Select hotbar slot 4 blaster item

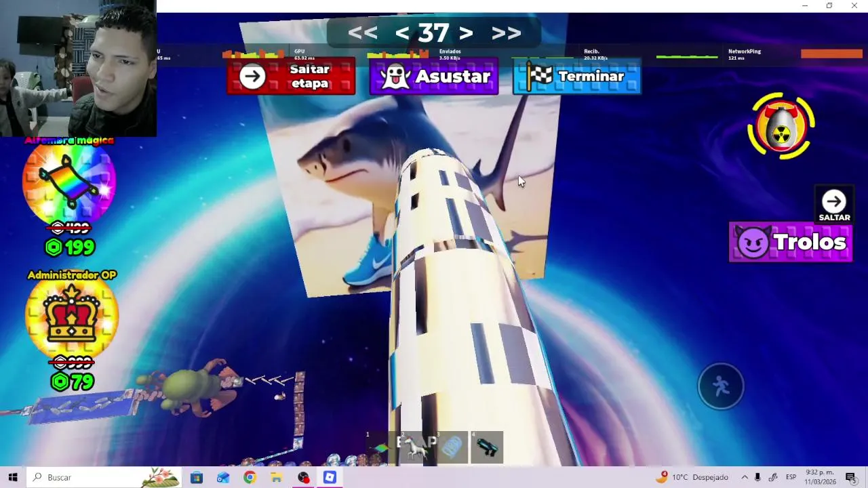pyautogui.click(x=486, y=447)
